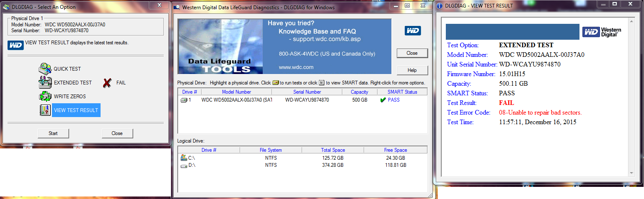The image size is (644, 199).
Task: Click the Data Lifeguard Tools banner
Action: click(x=285, y=46)
